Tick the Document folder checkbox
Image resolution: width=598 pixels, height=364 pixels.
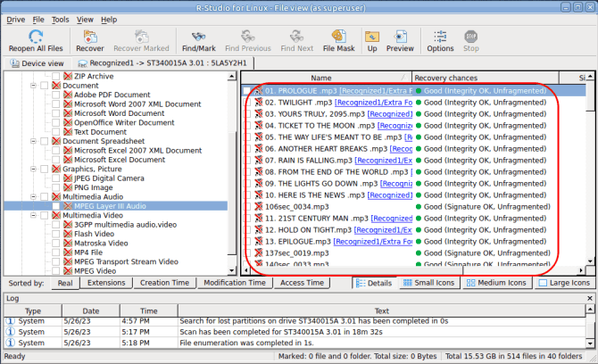45,86
